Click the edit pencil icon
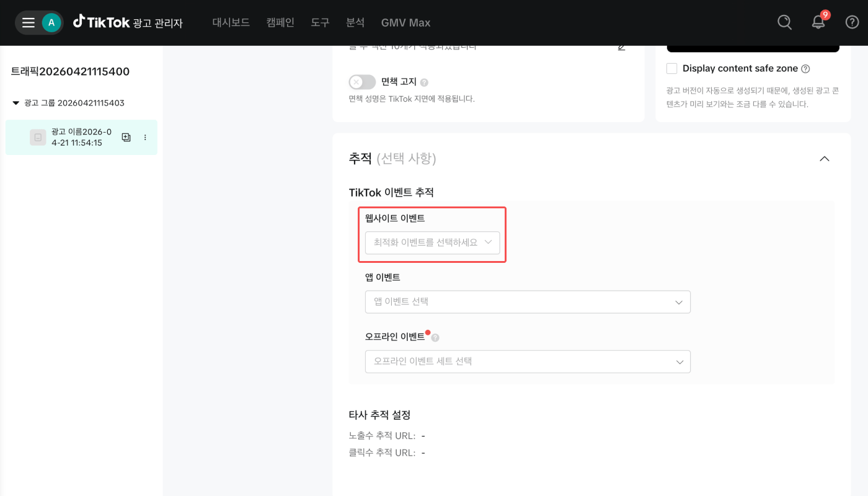Viewport: 868px width, 496px height. [x=622, y=47]
